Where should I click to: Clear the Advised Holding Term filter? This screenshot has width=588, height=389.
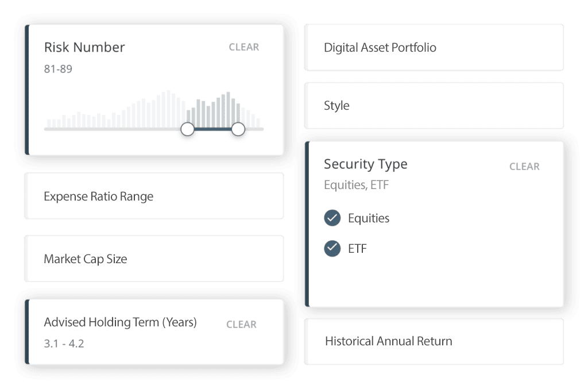pyautogui.click(x=241, y=325)
